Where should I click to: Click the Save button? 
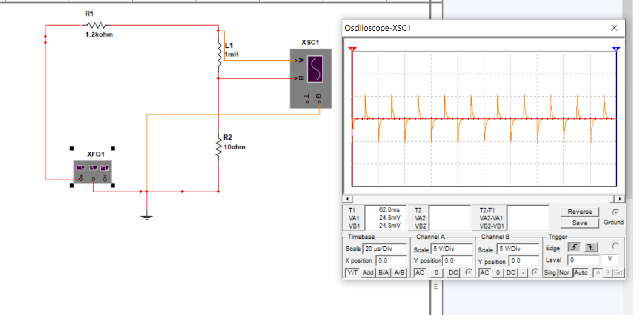point(580,223)
